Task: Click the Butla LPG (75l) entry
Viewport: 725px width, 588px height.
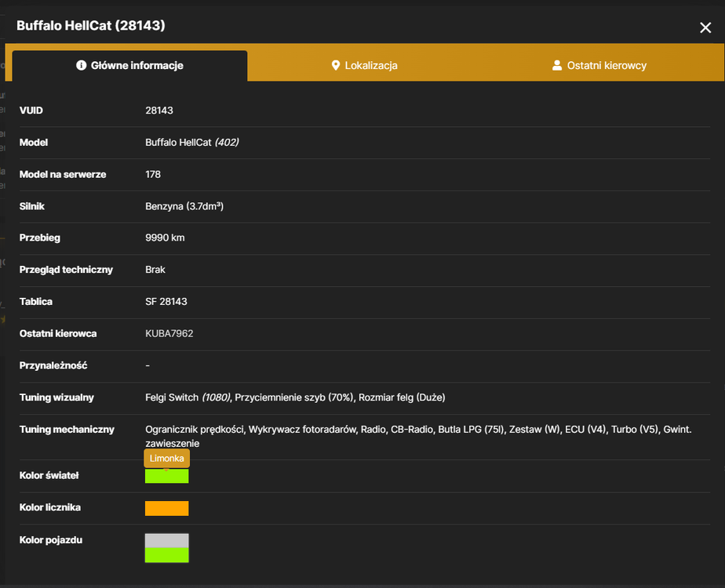Action: (x=471, y=430)
